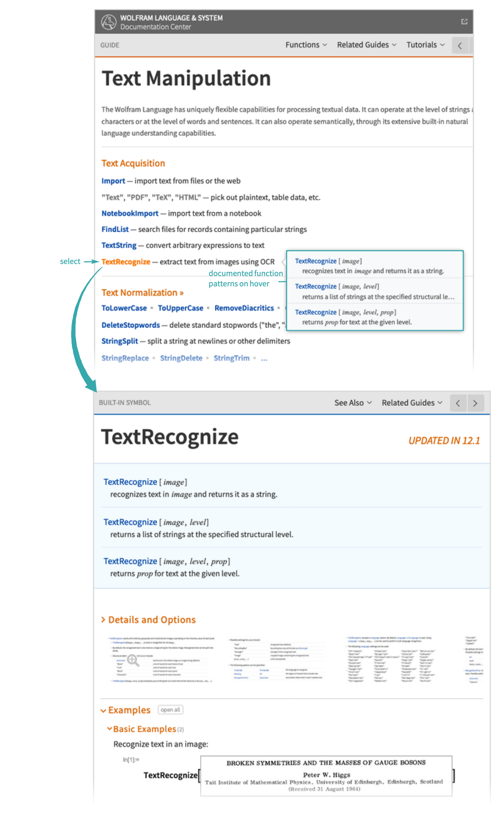Open Related Guides menu in guide toolbar
This screenshot has width=504, height=824.
[366, 45]
